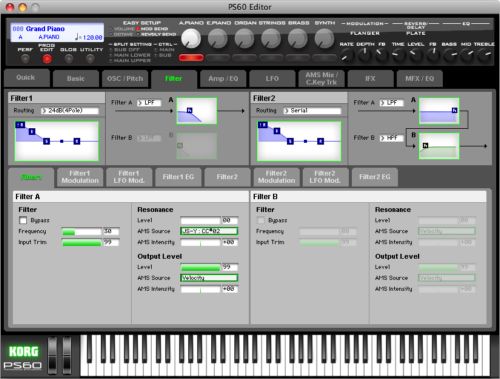The image size is (500, 379).
Task: Click the Filter A Input Trim slider
Action: 81,243
